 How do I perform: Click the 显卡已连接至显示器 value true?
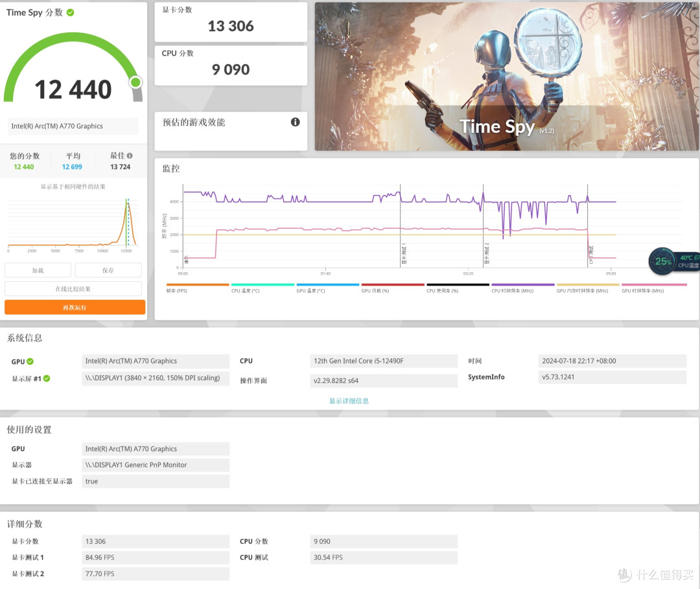[156, 481]
